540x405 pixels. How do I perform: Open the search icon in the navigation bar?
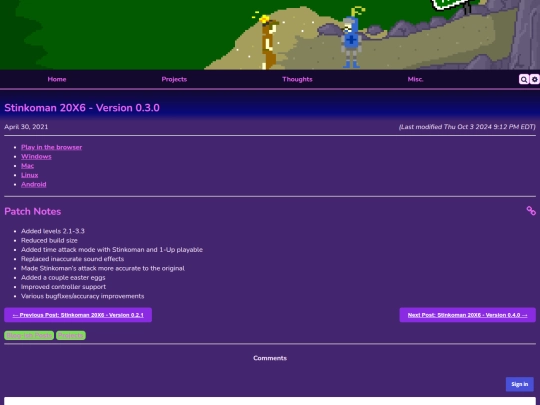click(x=523, y=80)
